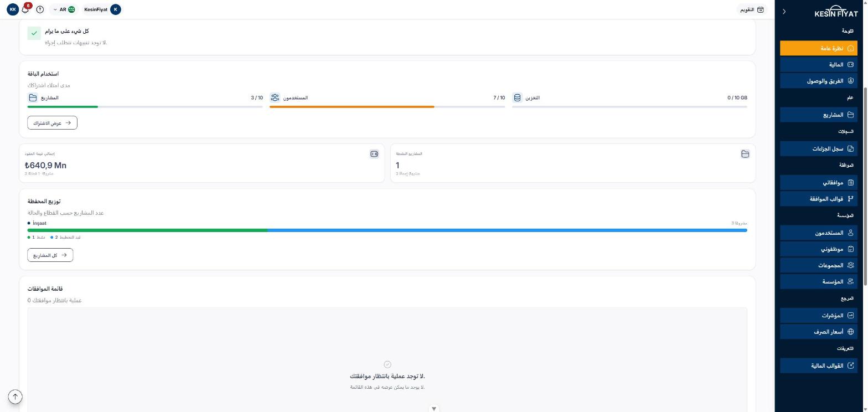The image size is (868, 412).
Task: Open أسعار الصرف in the sidebar
Action: tap(819, 332)
